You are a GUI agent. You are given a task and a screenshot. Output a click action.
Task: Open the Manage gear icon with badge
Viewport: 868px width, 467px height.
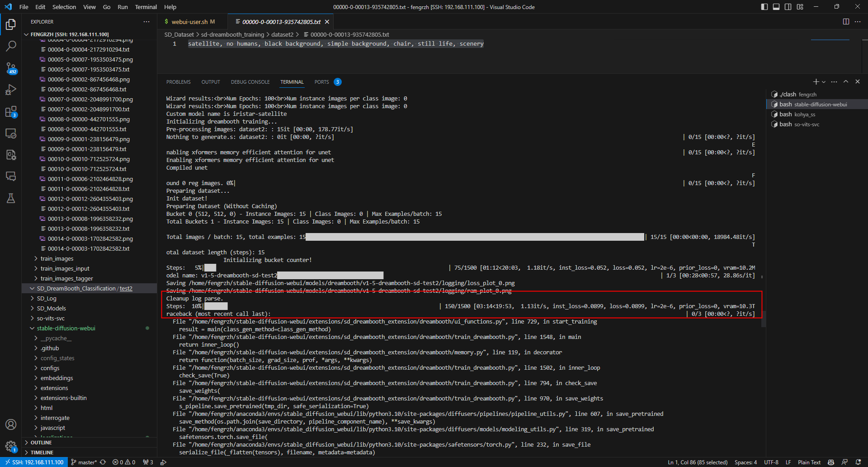[11, 445]
